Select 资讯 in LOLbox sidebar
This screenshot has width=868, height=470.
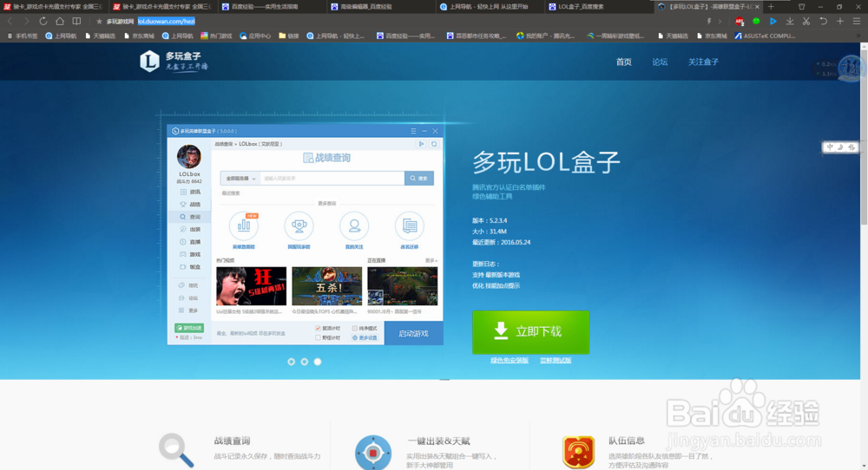189,192
